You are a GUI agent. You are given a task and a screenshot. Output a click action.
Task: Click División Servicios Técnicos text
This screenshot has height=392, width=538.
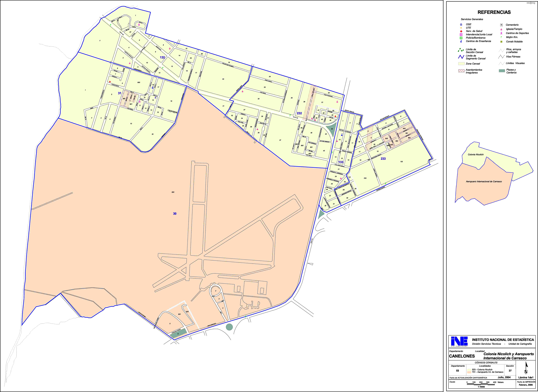pyautogui.click(x=487, y=344)
